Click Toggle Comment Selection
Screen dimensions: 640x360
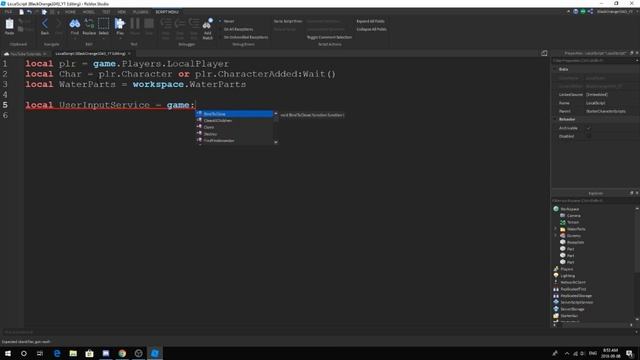point(329,37)
